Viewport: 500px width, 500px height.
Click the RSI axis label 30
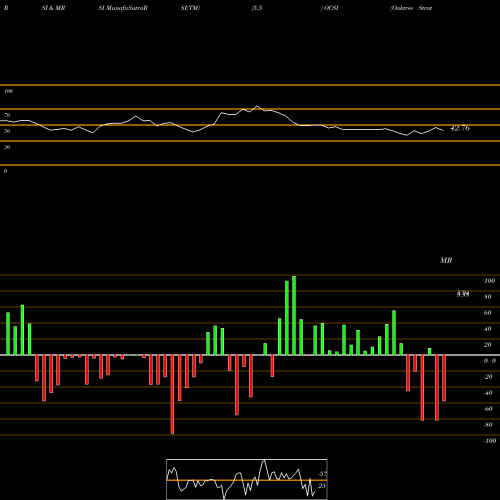pos(7,147)
